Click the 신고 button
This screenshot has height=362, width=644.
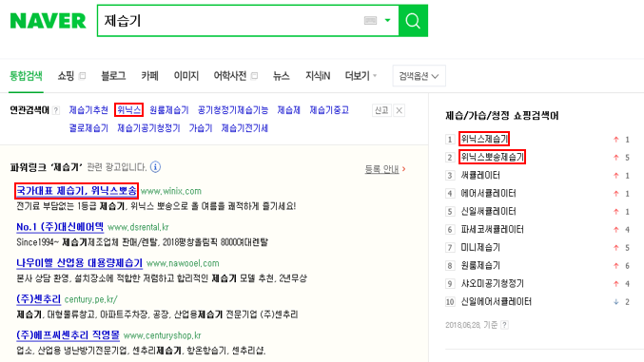coord(381,110)
